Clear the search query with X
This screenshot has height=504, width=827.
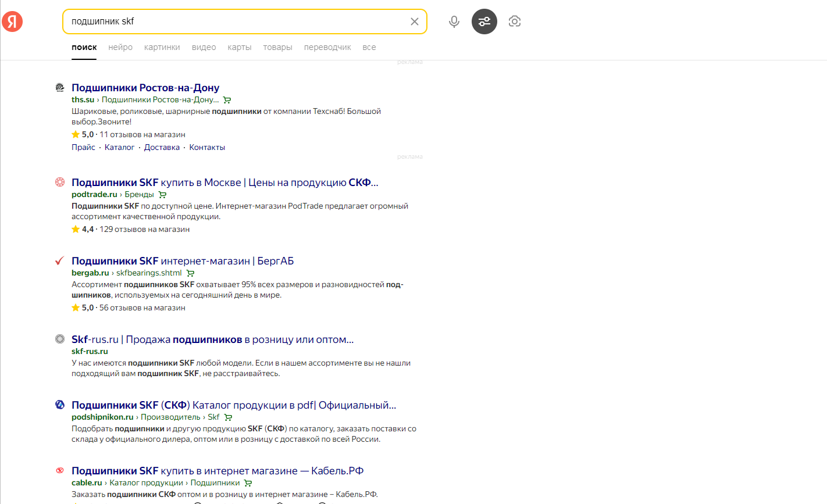click(x=415, y=22)
